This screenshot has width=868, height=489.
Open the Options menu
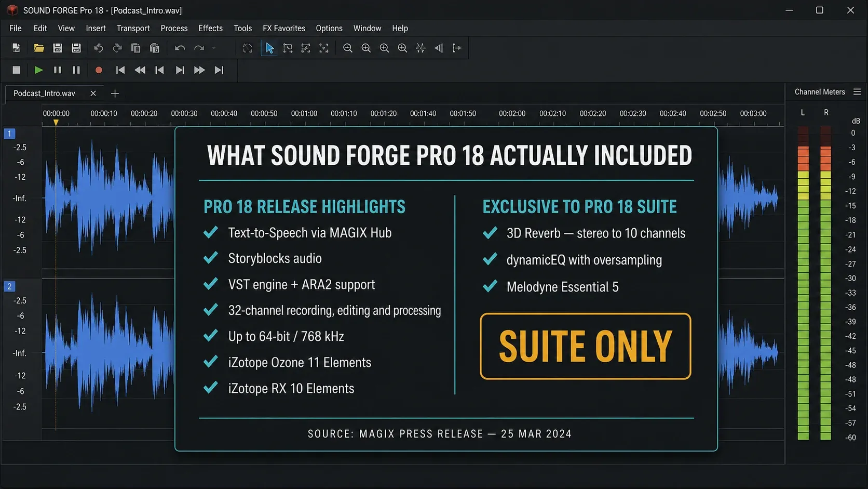329,28
